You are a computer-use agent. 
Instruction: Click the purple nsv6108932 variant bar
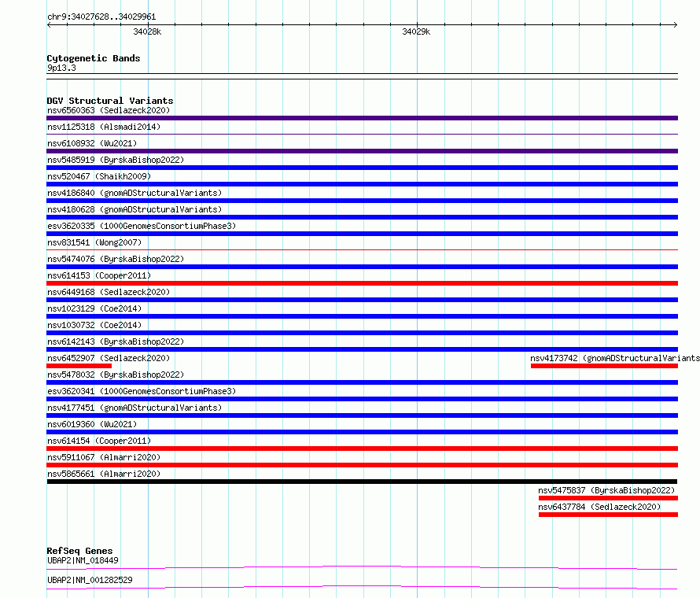tap(362, 151)
